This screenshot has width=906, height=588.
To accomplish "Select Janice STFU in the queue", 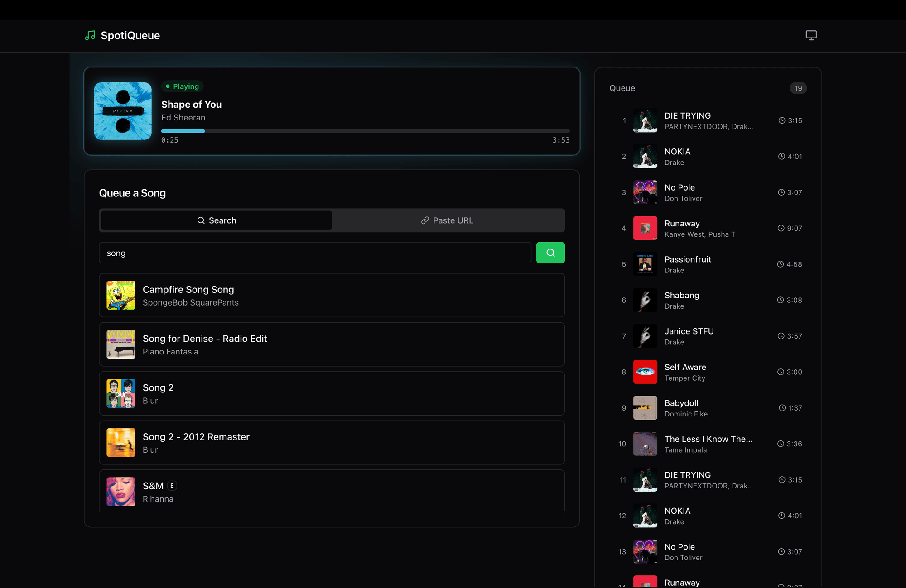I will tap(708, 336).
